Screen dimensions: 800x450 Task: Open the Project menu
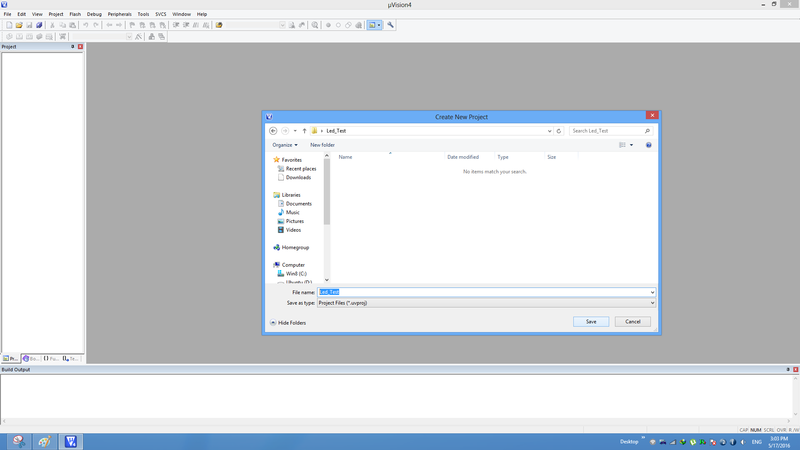(x=56, y=14)
